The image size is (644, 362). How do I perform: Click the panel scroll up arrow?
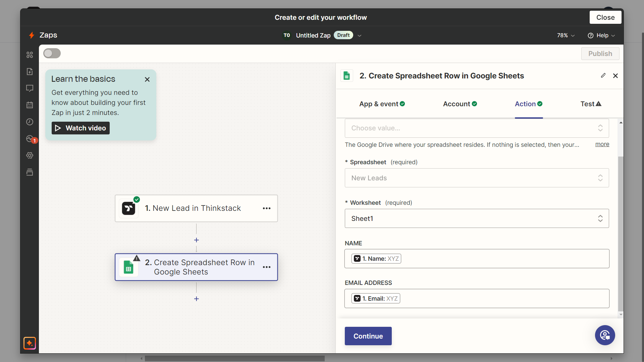point(621,123)
